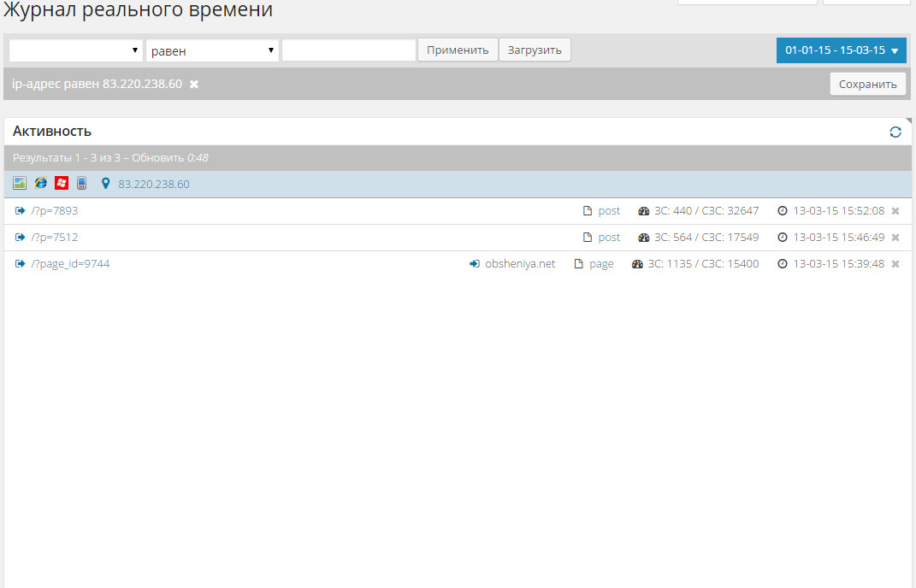Viewport: 916px width, 588px height.
Task: Open the 01-01-15 - 15-03-15 date range dropdown
Action: pos(842,50)
